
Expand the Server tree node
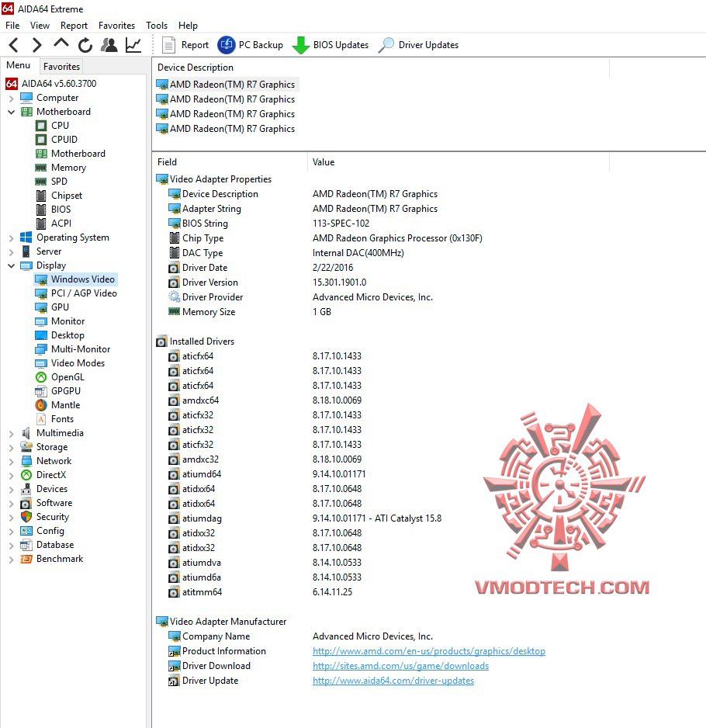pos(11,252)
